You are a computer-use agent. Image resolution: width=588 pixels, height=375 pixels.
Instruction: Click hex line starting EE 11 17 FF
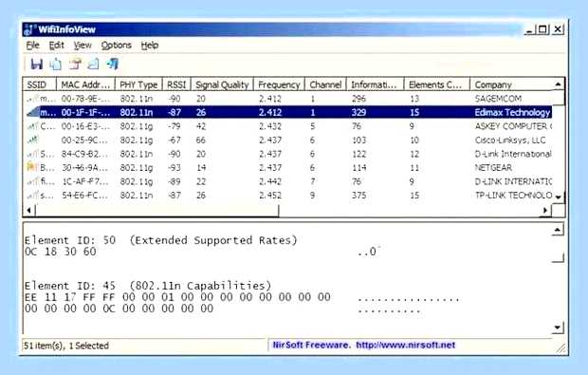pyautogui.click(x=177, y=297)
